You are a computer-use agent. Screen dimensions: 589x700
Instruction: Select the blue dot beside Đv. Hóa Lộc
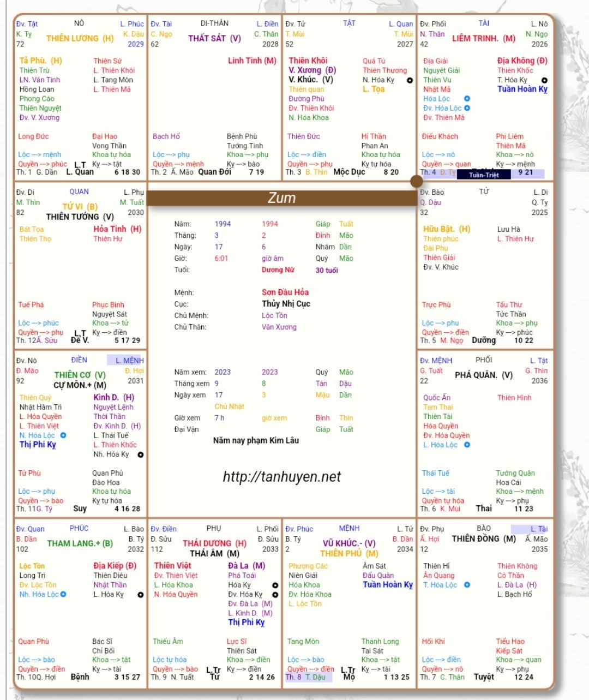pos(467,108)
